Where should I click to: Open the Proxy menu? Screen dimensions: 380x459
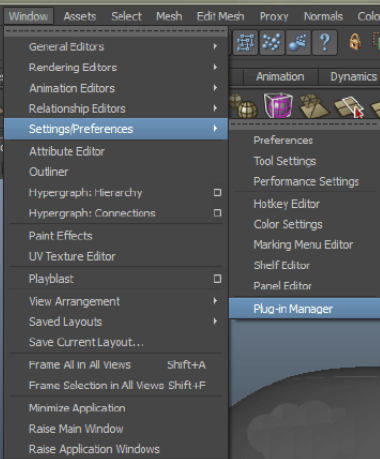point(274,16)
